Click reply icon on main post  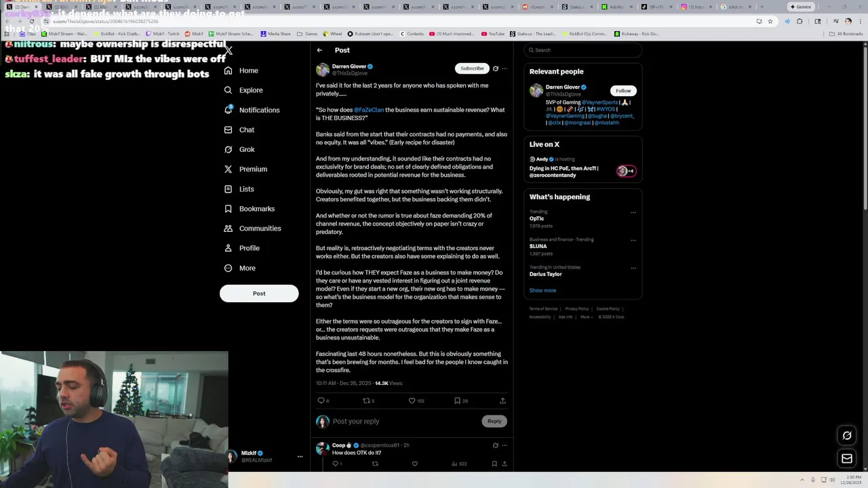[x=321, y=401]
